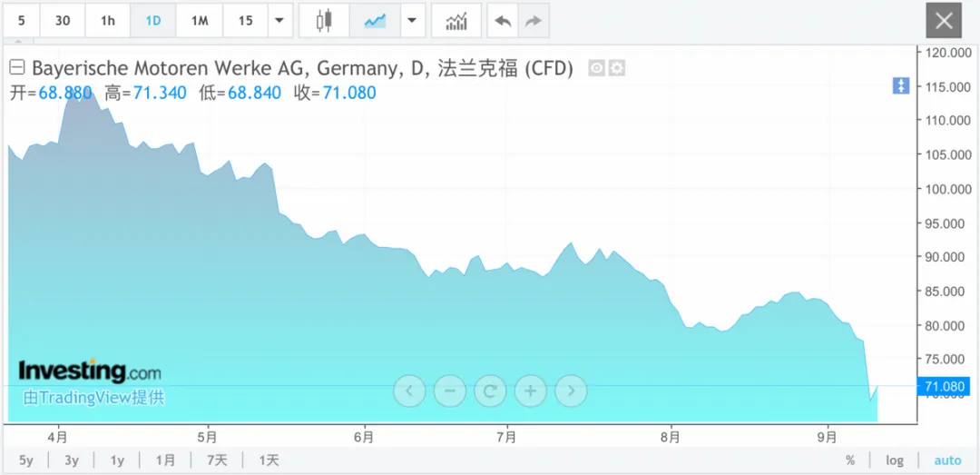Select the 1M interval tab
Image resolution: width=980 pixels, height=475 pixels.
click(200, 21)
